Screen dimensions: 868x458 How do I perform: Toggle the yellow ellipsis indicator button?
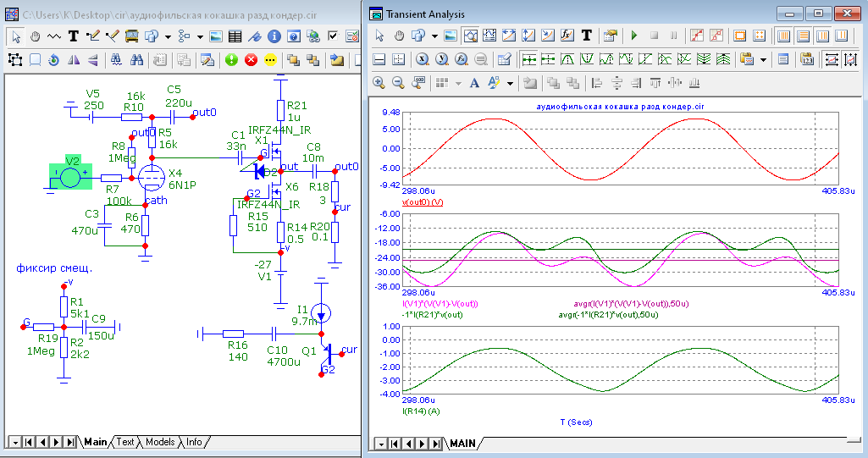270,60
